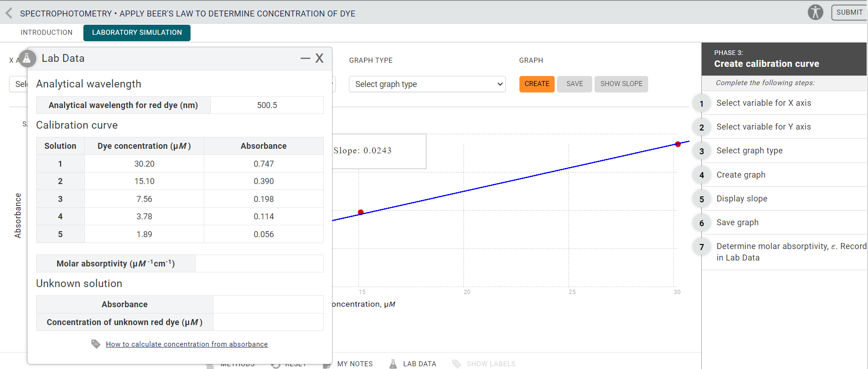This screenshot has height=369, width=868.
Task: Click the dye concentration cell 30.20
Action: click(x=144, y=164)
